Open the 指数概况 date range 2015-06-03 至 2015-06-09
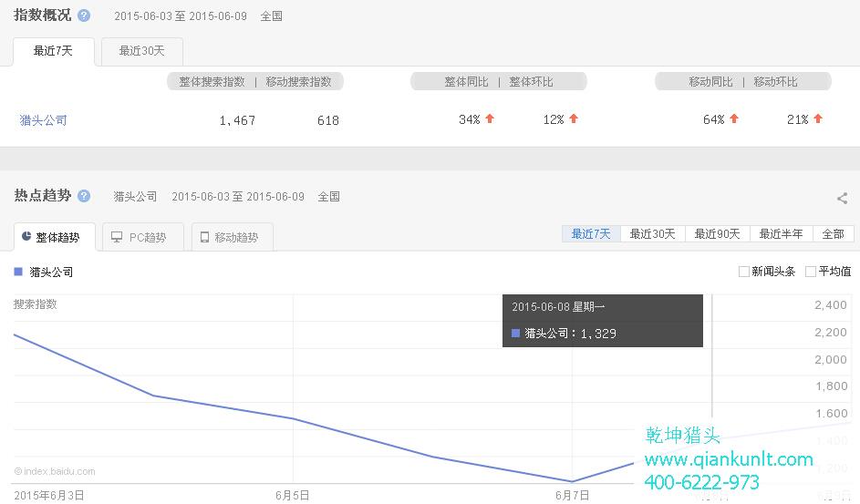This screenshot has width=860, height=504. 181,15
